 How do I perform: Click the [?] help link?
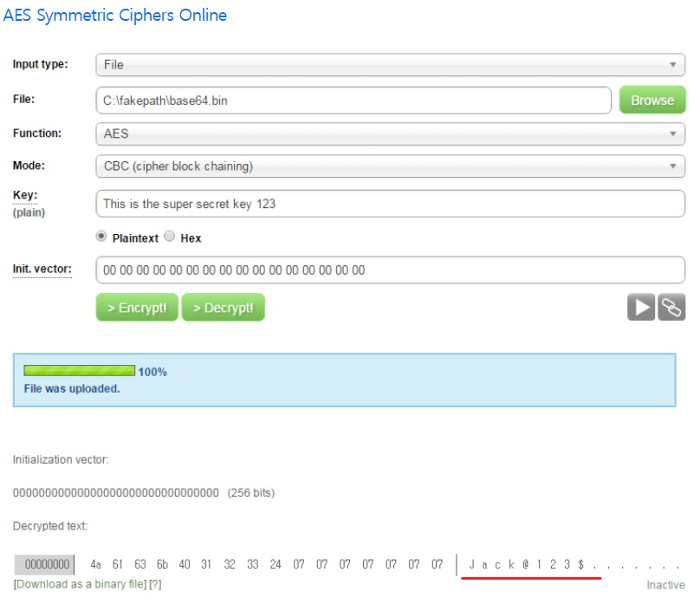point(155,584)
